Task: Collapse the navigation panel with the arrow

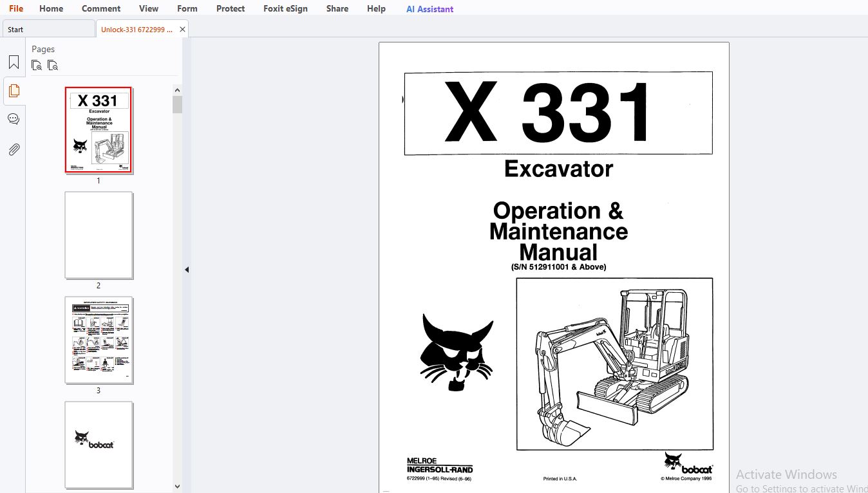Action: pos(187,270)
